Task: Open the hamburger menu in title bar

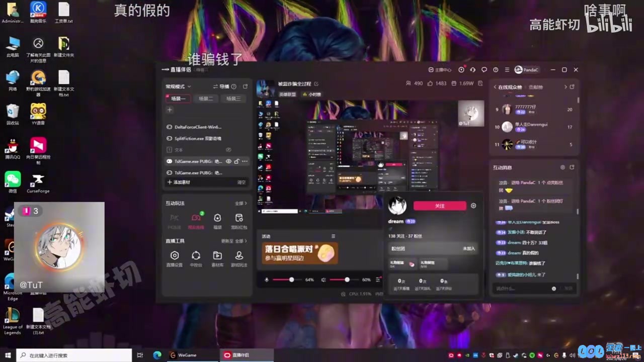Action: tap(507, 70)
